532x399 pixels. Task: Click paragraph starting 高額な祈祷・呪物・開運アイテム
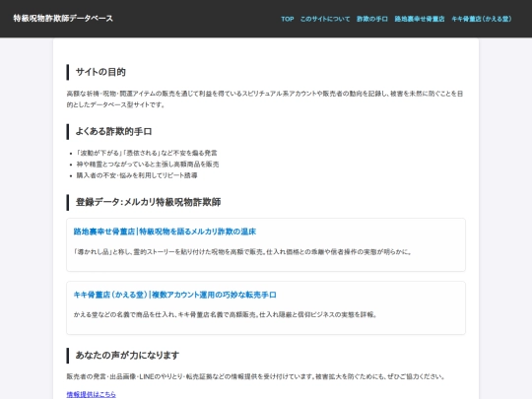point(265,100)
